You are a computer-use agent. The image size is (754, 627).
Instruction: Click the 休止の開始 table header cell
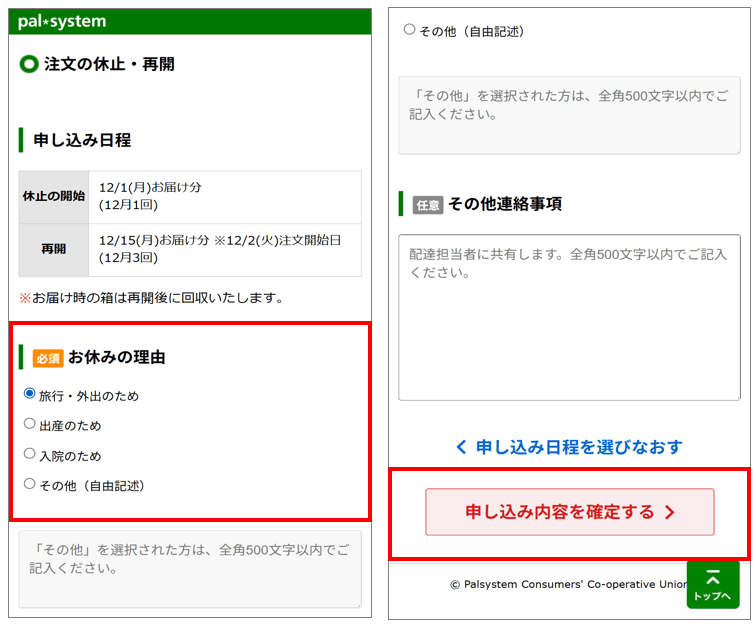click(x=54, y=196)
